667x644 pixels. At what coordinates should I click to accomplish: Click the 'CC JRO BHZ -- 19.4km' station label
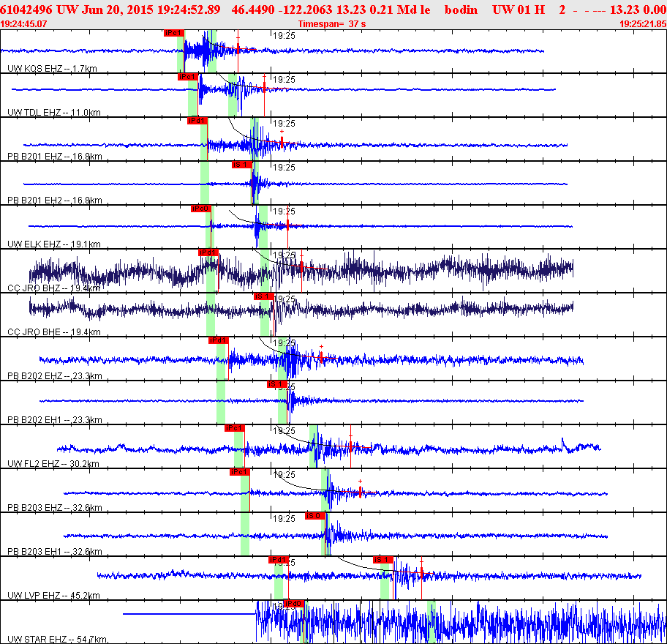tap(54, 288)
